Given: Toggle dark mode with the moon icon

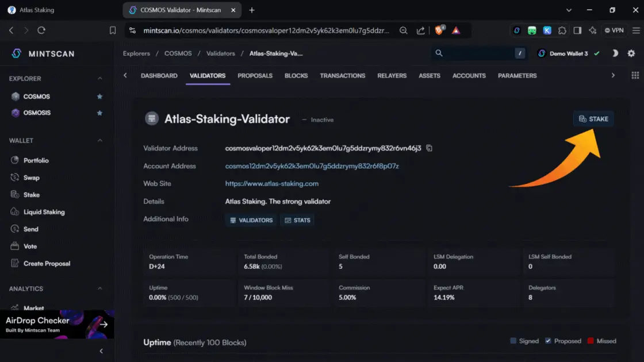Looking at the screenshot, I should pos(615,53).
